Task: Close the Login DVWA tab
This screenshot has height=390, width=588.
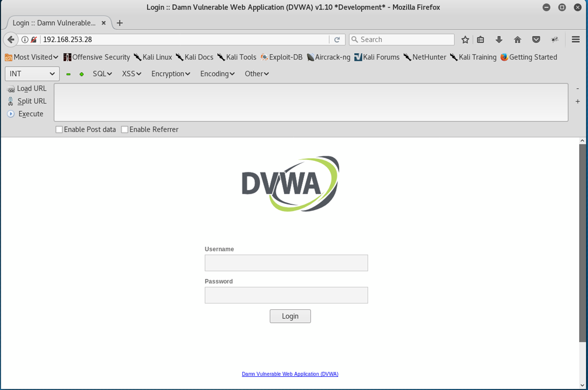Action: pos(104,23)
